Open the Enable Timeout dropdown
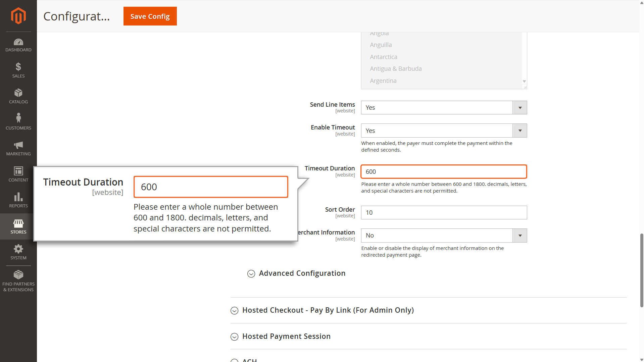This screenshot has height=362, width=644. coord(444,131)
